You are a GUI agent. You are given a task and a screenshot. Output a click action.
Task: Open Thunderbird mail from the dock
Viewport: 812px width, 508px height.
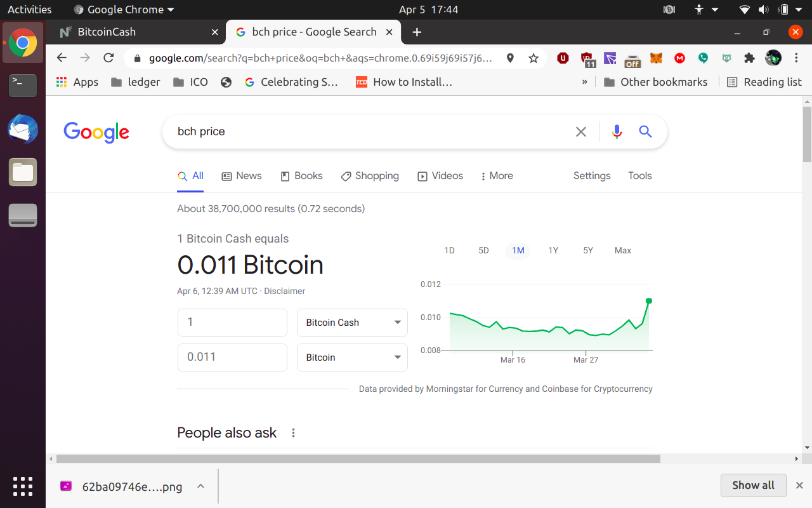(x=23, y=130)
